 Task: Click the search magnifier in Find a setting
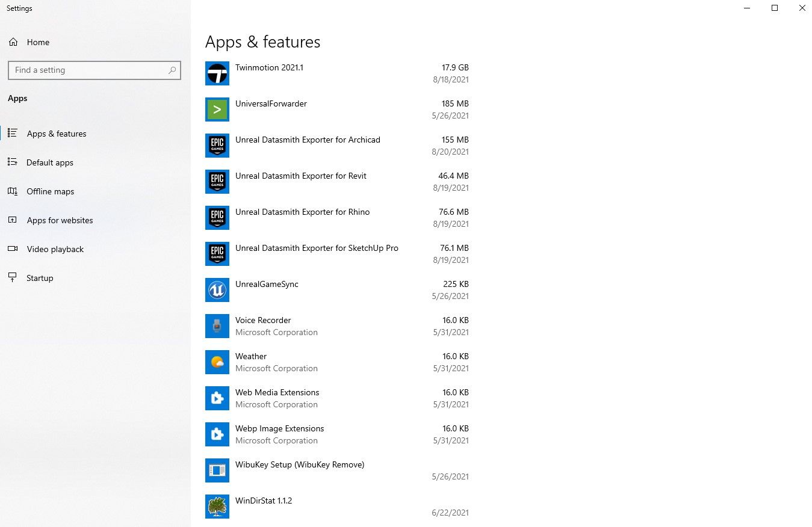pyautogui.click(x=172, y=70)
